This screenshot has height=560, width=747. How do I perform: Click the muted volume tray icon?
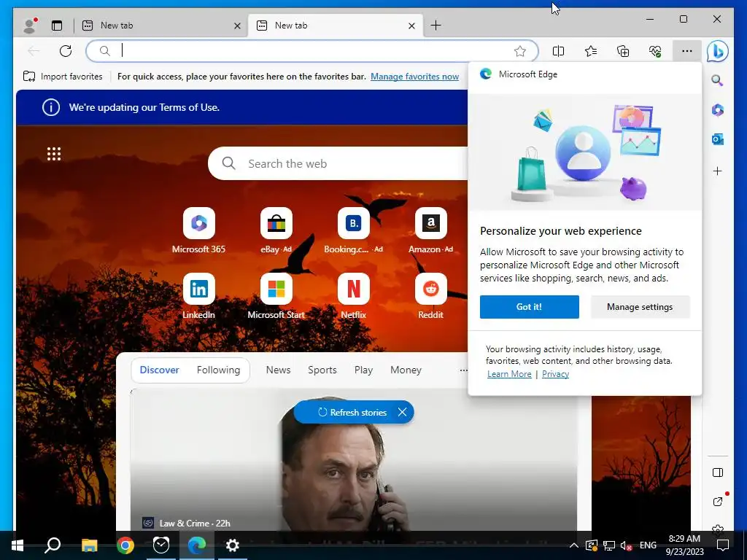626,545
